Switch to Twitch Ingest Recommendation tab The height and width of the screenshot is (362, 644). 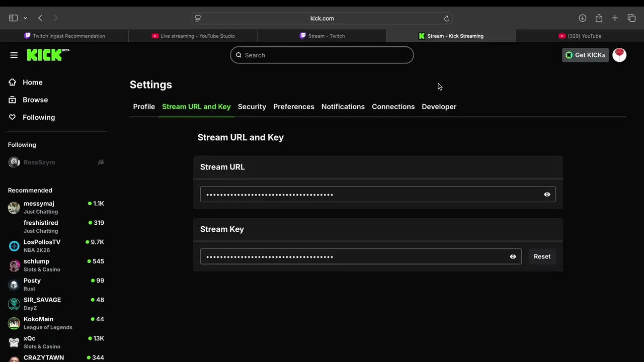tap(64, 36)
